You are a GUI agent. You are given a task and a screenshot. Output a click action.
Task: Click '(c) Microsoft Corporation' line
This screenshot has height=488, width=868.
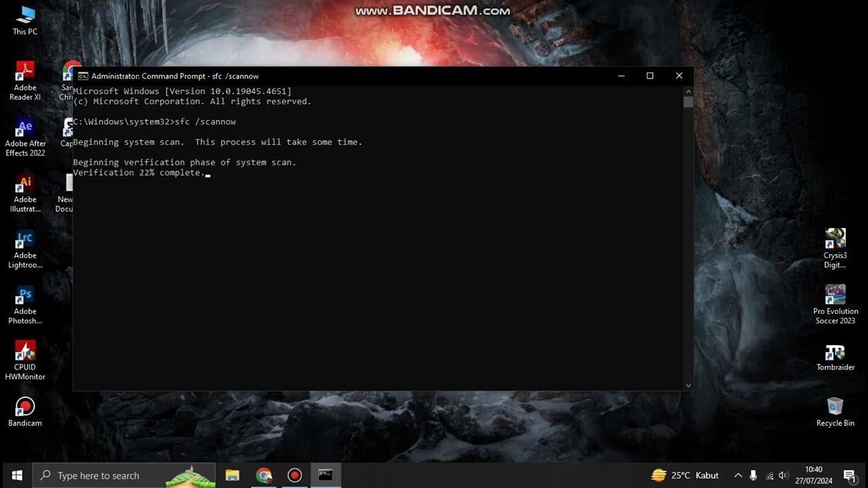click(x=193, y=102)
